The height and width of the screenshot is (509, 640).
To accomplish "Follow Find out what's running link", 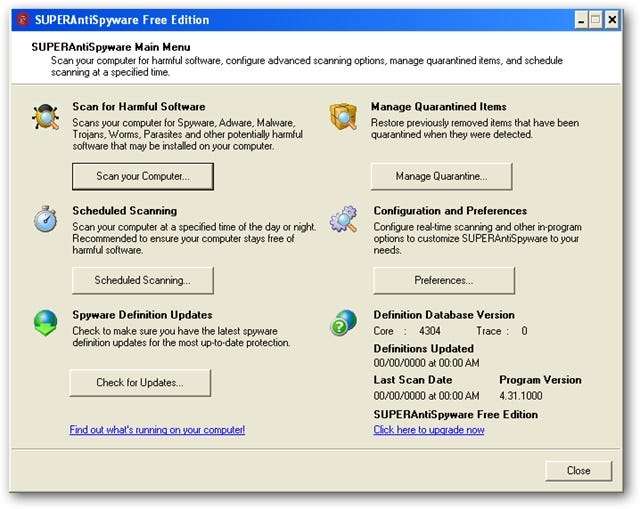I will point(157,430).
